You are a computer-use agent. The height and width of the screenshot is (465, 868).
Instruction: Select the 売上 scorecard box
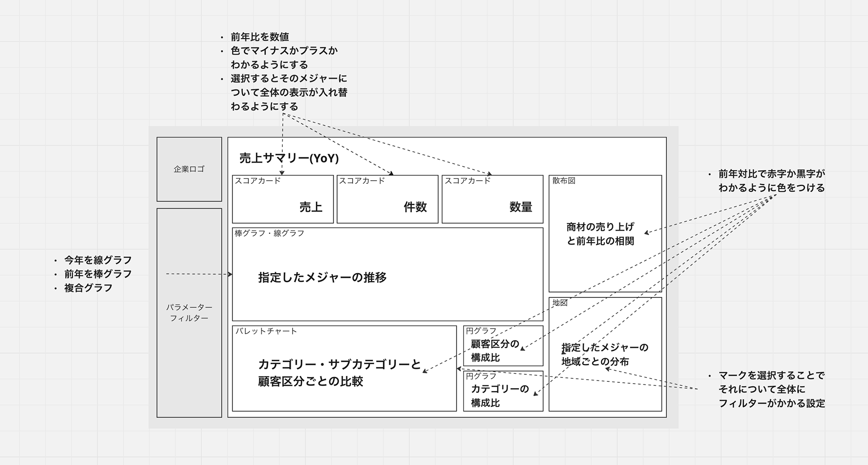(283, 199)
